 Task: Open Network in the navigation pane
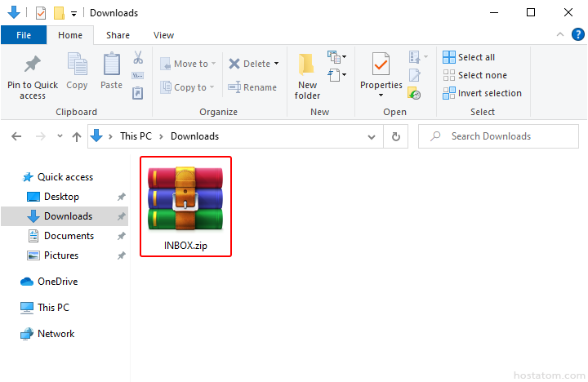[x=47, y=334]
